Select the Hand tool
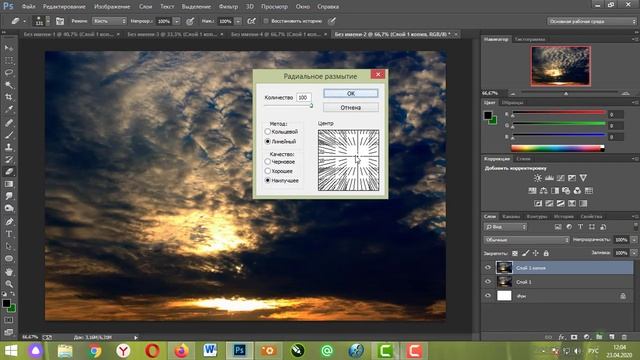The image size is (640, 360). pos(9,271)
